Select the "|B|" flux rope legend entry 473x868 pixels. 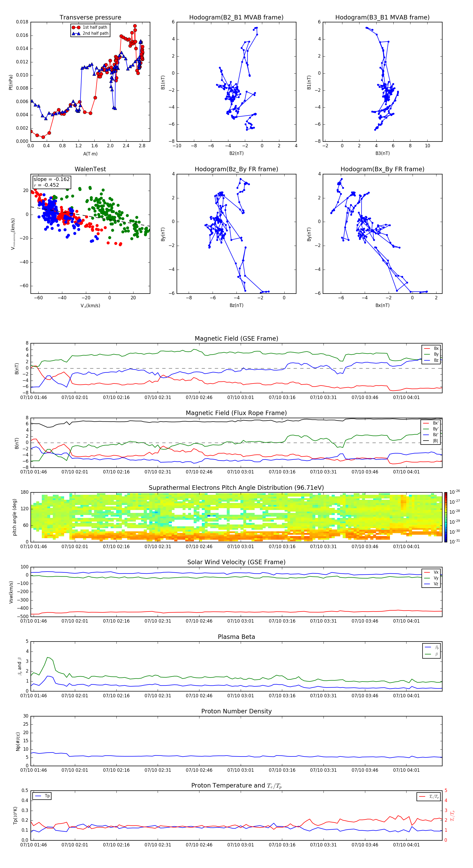[x=431, y=441]
